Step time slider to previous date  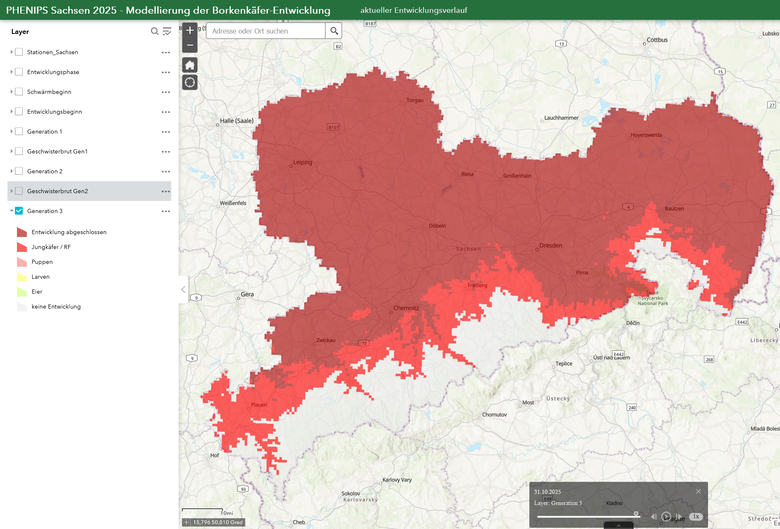[x=654, y=517]
